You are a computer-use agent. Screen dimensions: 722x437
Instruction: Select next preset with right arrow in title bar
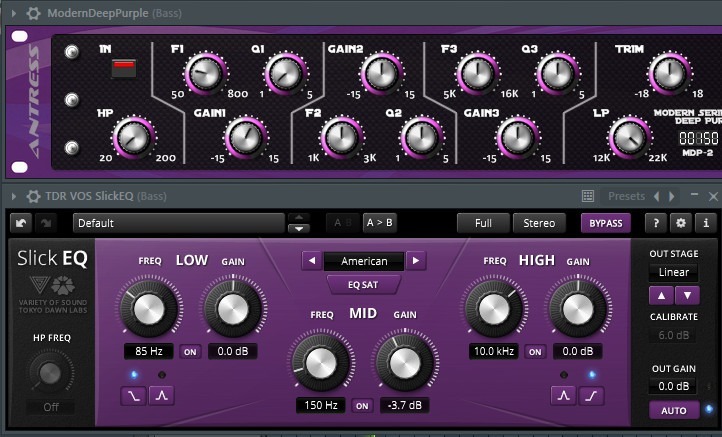coord(672,197)
